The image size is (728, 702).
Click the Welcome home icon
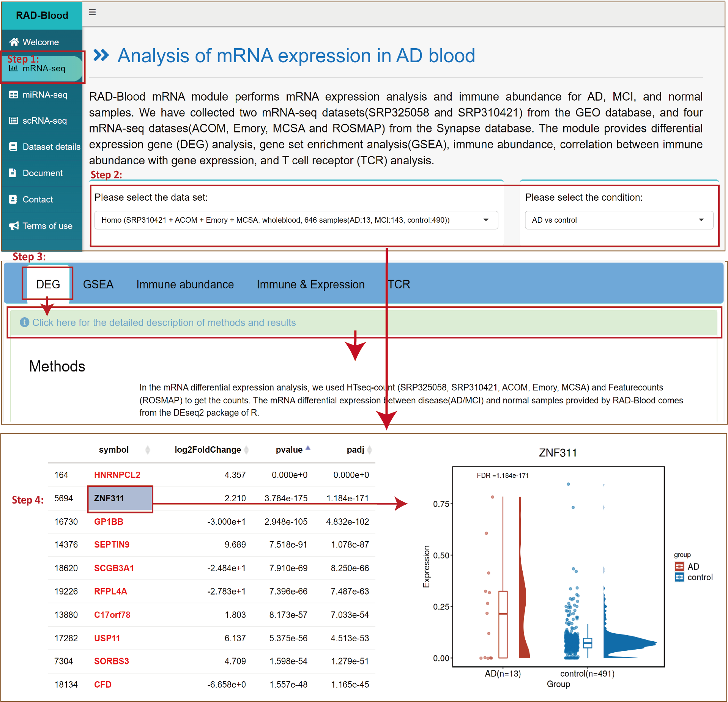point(14,42)
